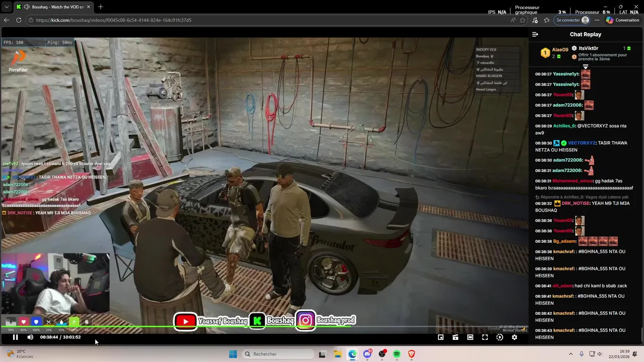Screen dimensions: 644x362
Task: Bookmark this page with the star icon
Action: [523, 20]
